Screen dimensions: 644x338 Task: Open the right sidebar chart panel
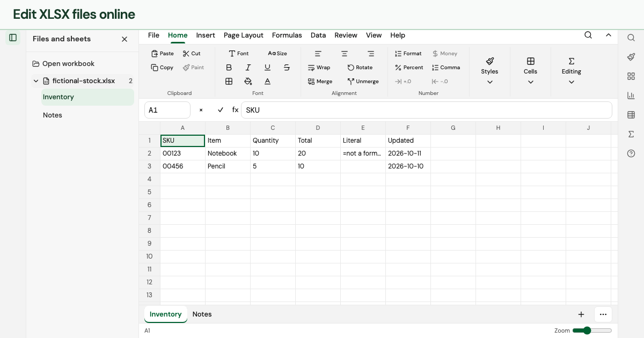tap(631, 95)
